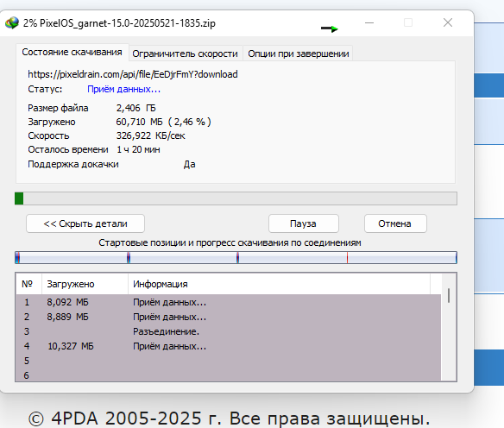
Task: Click the Да value for Поддержка докачки
Action: click(189, 165)
